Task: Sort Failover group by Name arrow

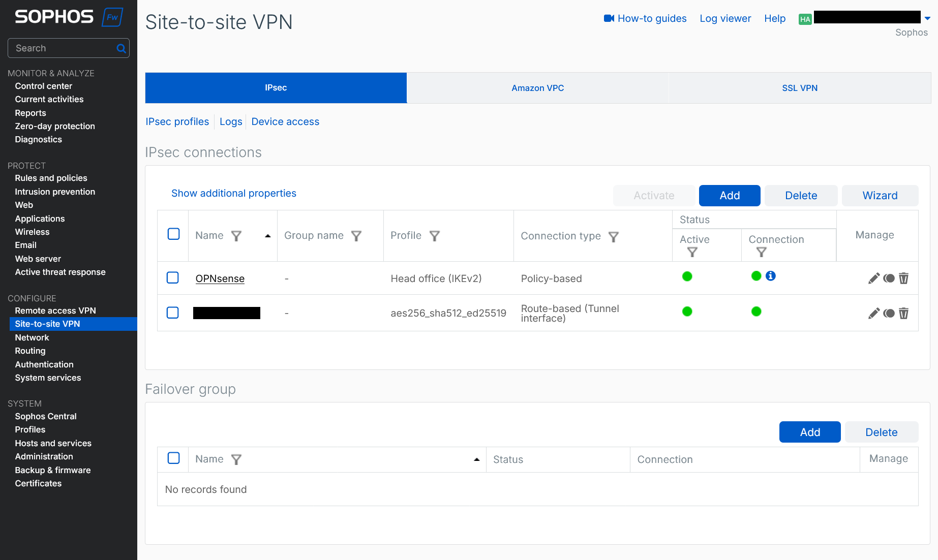Action: click(x=476, y=459)
